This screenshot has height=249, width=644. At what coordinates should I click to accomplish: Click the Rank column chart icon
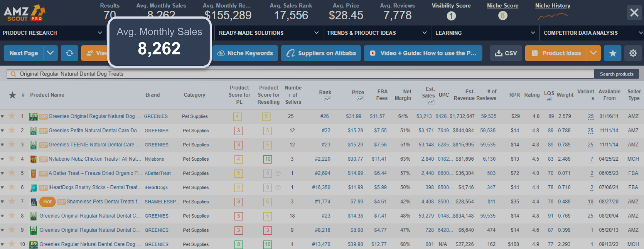(327, 99)
